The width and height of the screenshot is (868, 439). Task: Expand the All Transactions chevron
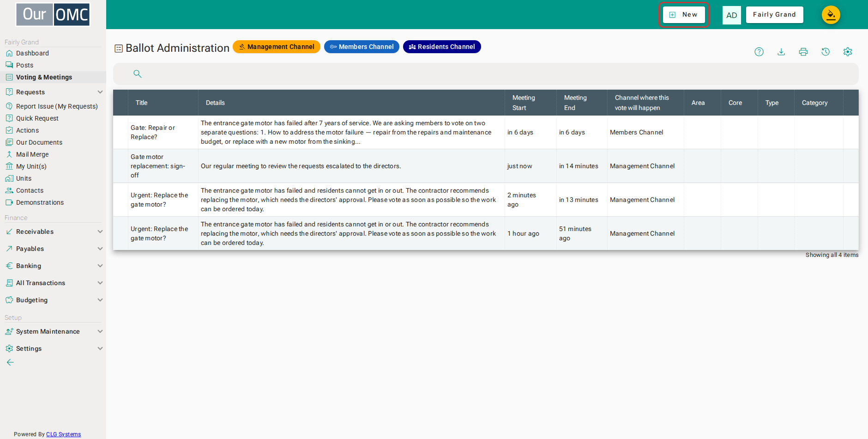click(100, 283)
